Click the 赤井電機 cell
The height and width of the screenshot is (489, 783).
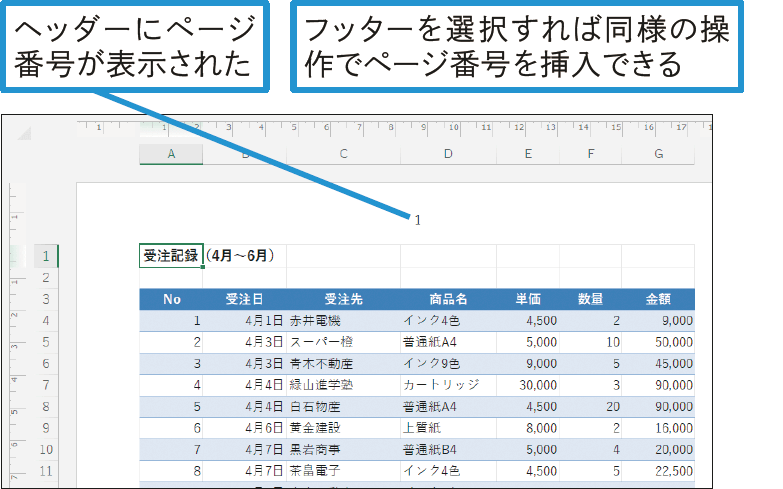(344, 321)
